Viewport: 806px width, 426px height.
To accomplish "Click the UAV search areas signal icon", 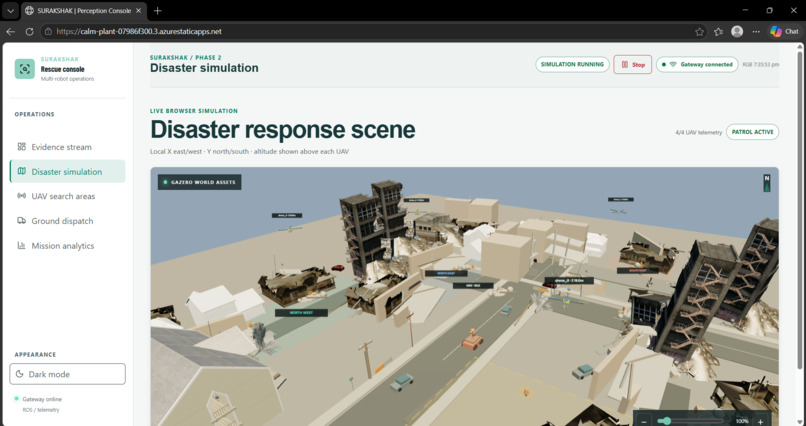I will (22, 196).
